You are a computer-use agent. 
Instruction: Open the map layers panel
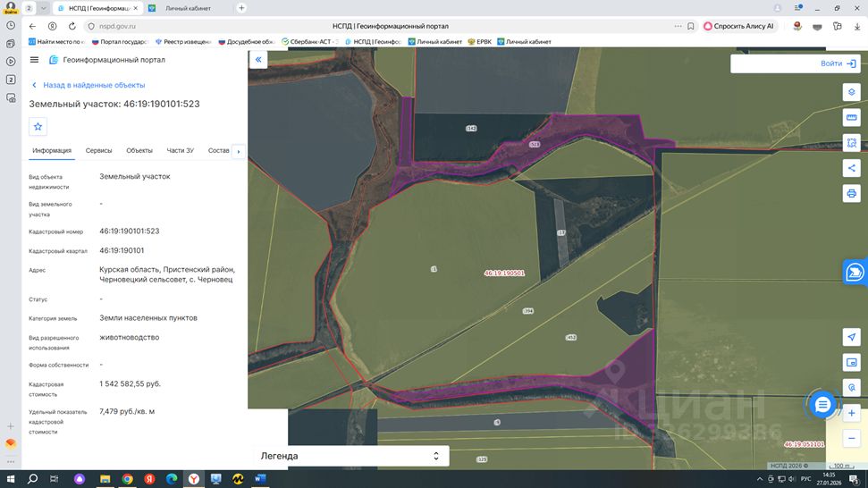851,92
